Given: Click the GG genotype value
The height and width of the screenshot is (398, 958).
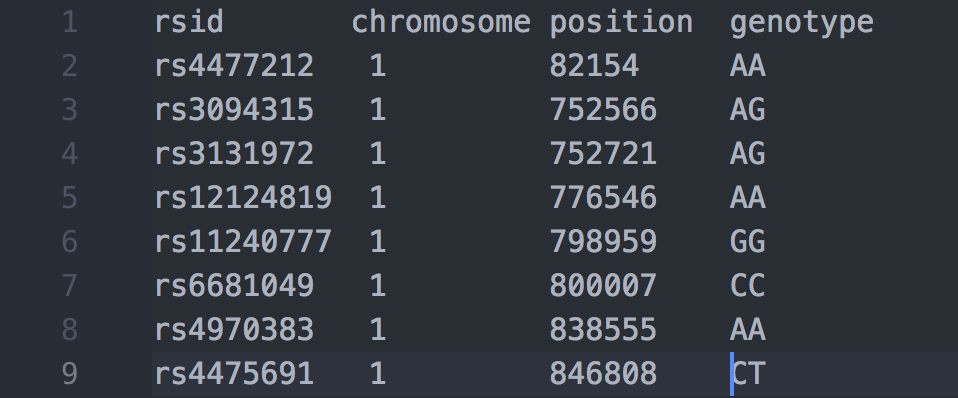Looking at the screenshot, I should [x=747, y=242].
